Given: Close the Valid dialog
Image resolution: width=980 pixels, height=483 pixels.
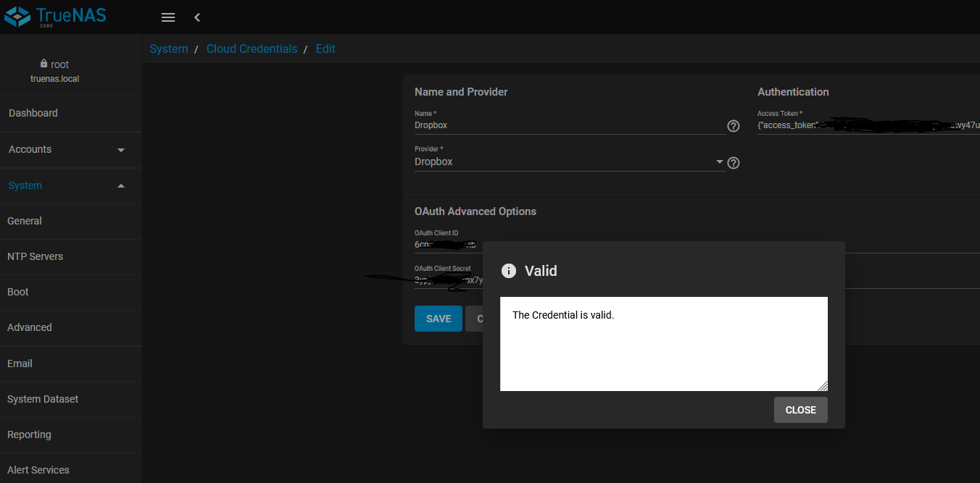Looking at the screenshot, I should click(800, 410).
